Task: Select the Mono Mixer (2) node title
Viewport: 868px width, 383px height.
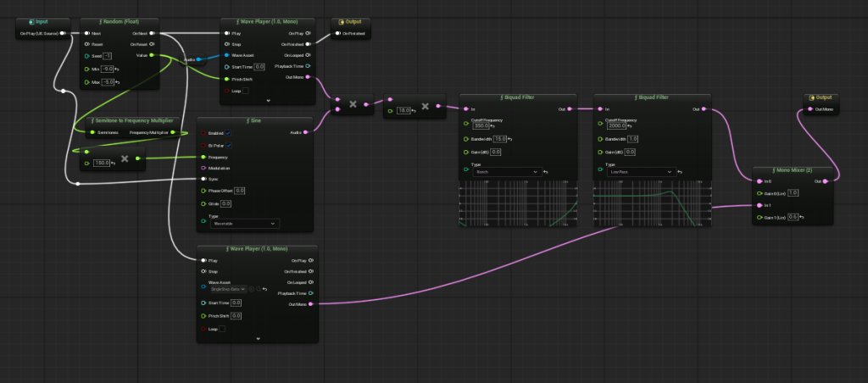Action: click(x=792, y=170)
